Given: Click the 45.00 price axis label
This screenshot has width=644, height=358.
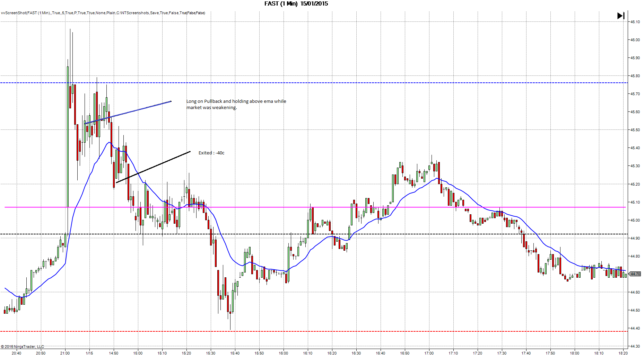Looking at the screenshot, I should [x=635, y=220].
